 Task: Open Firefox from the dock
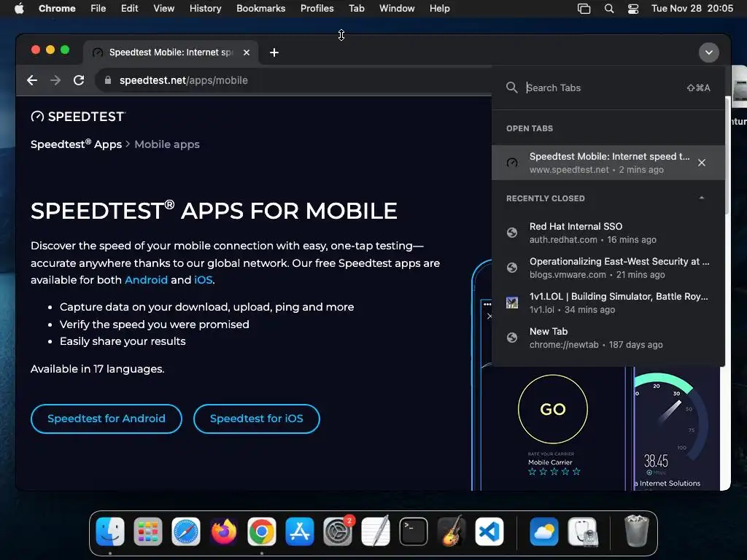click(223, 532)
